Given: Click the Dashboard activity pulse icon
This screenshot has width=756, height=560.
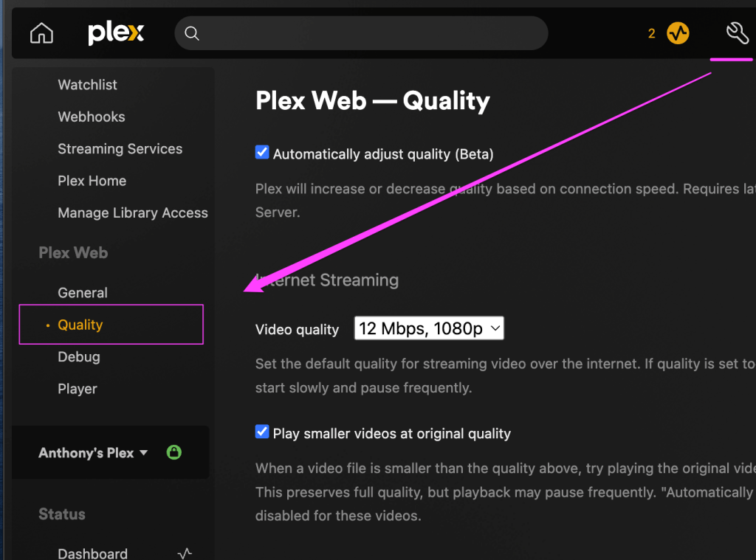Looking at the screenshot, I should [x=185, y=553].
